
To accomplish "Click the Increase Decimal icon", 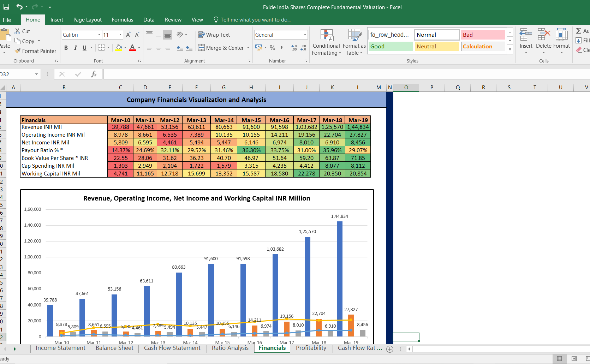I will (294, 47).
